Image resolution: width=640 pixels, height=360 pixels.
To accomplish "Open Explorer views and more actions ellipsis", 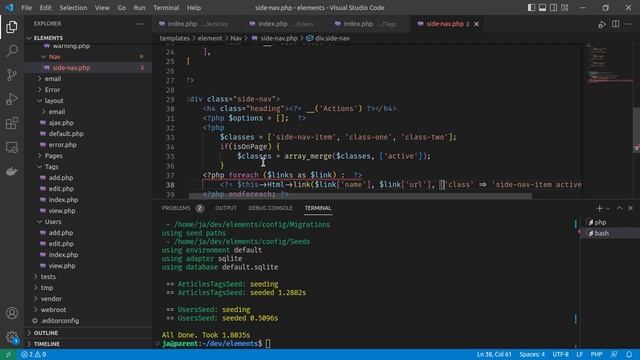I will coord(140,24).
